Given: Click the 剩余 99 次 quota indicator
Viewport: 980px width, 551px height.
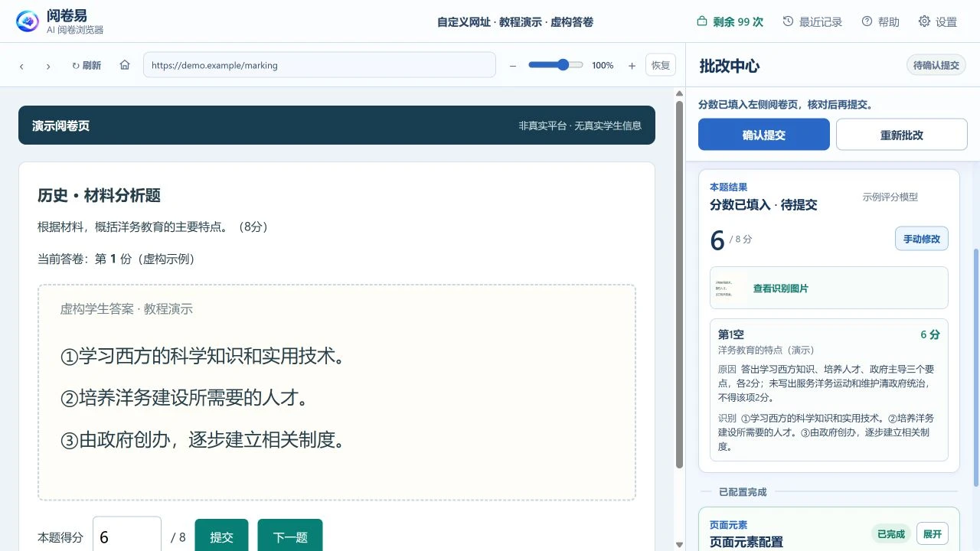Looking at the screenshot, I should pyautogui.click(x=730, y=21).
